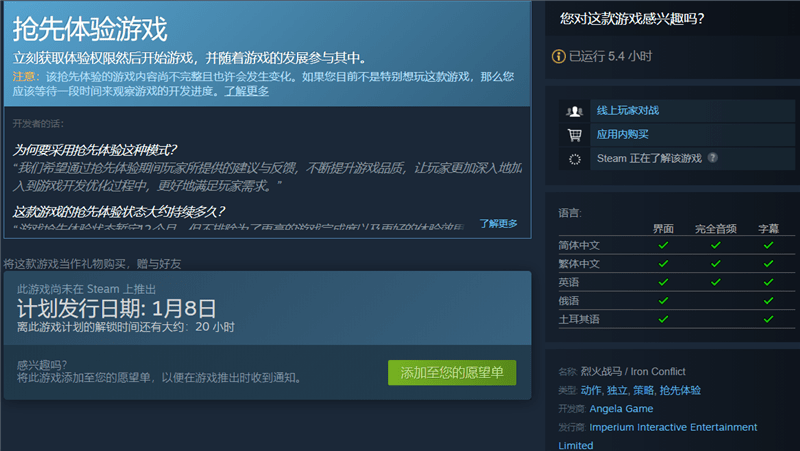Open the 线上玩家对战 category link
The image size is (800, 451).
(628, 110)
